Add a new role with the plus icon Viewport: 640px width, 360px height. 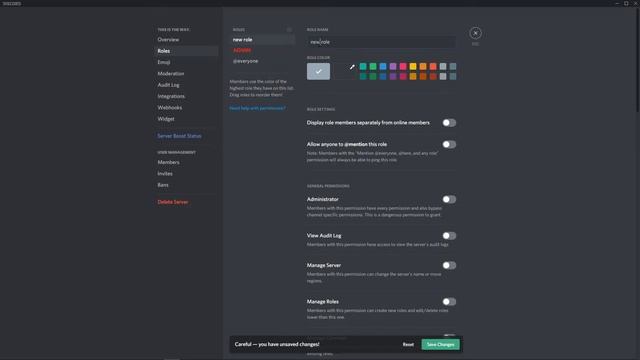[289, 29]
